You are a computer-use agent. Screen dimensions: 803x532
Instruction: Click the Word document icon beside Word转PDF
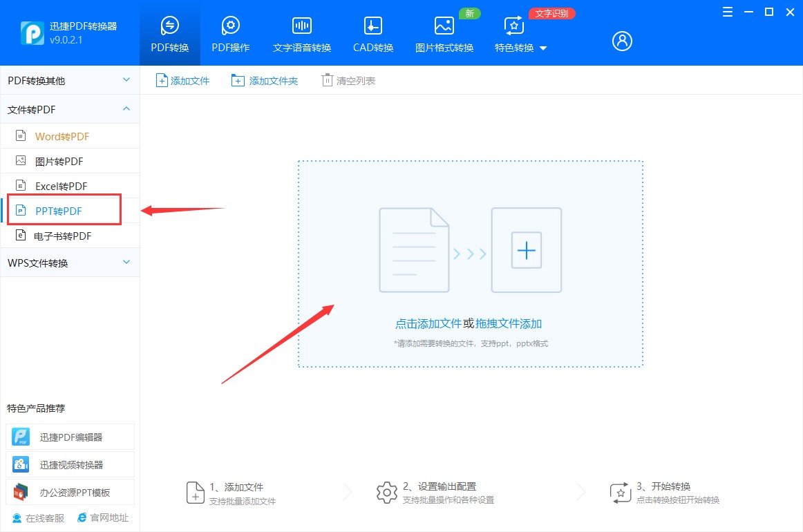pos(21,135)
